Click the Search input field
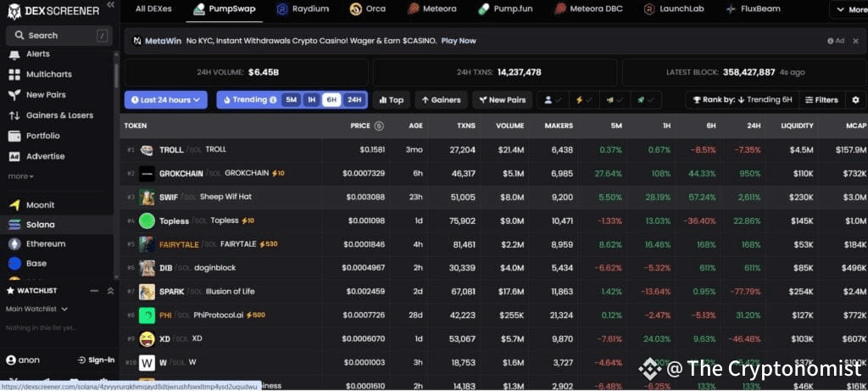 (x=59, y=36)
